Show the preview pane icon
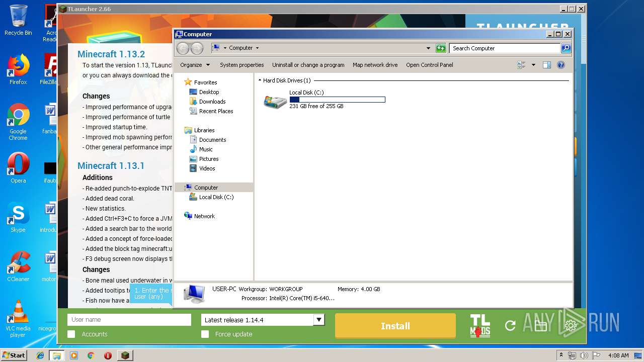Image resolution: width=644 pixels, height=362 pixels. coord(547,65)
